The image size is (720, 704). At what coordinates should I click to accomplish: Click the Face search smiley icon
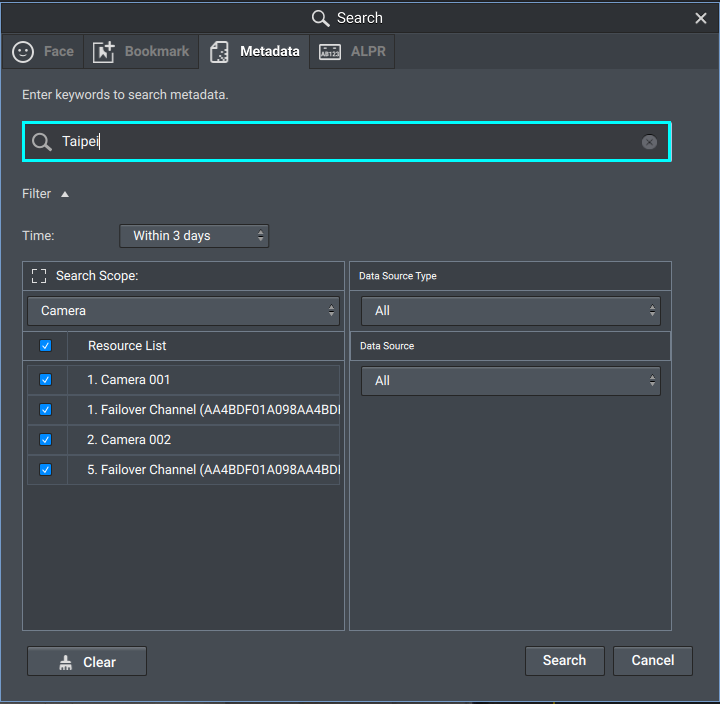pos(23,52)
